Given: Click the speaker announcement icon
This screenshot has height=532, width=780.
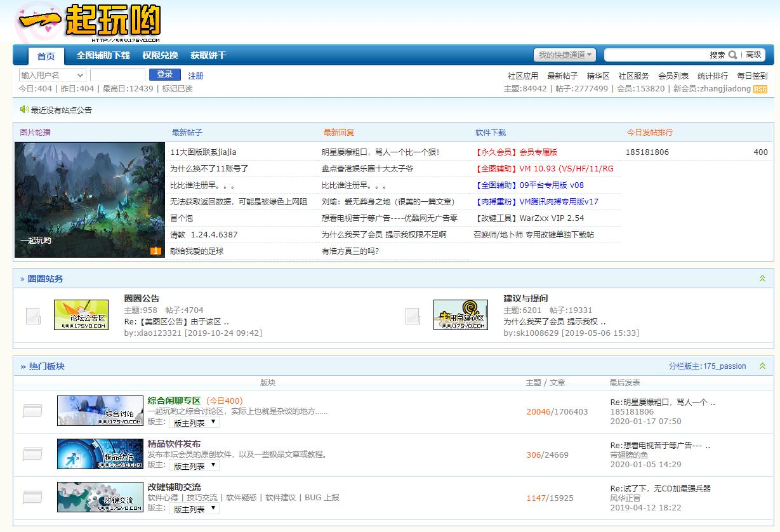Looking at the screenshot, I should pos(24,110).
